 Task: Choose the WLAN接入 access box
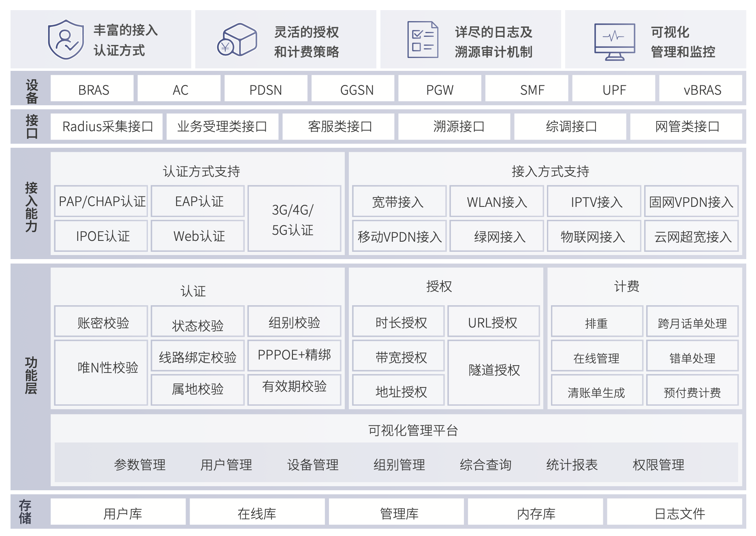coord(496,202)
